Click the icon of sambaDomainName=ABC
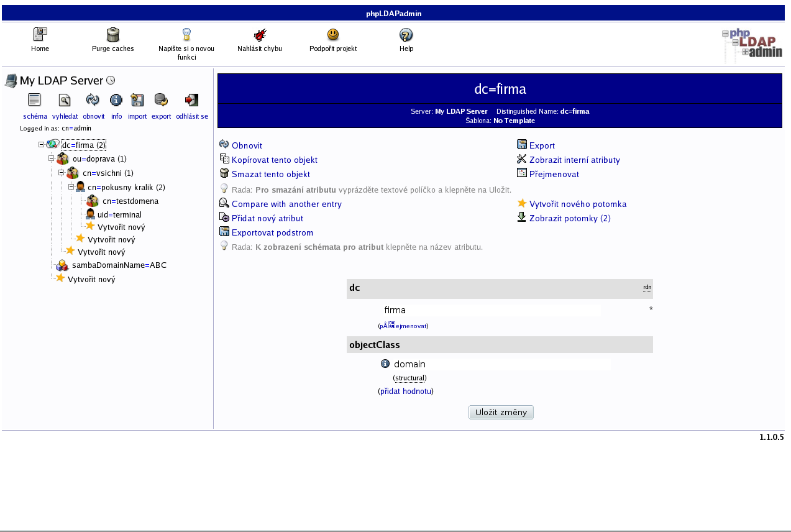 coord(62,265)
